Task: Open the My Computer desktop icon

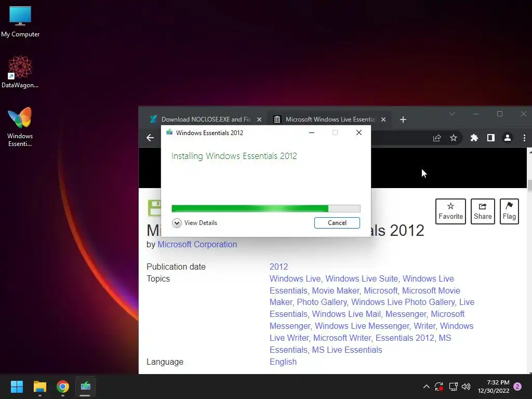Action: (x=20, y=22)
